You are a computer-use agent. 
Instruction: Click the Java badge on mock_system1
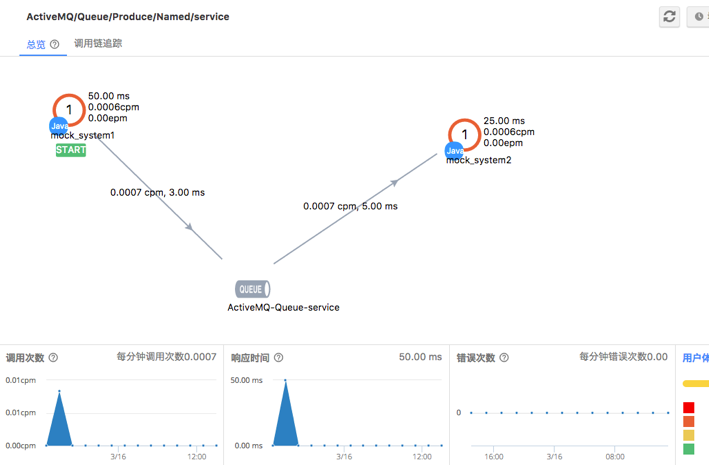(59, 126)
